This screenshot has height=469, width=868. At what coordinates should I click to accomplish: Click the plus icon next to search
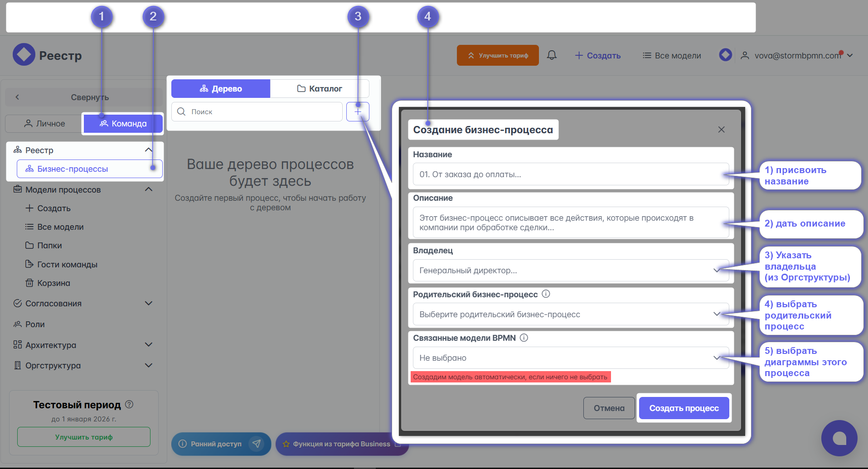click(358, 111)
